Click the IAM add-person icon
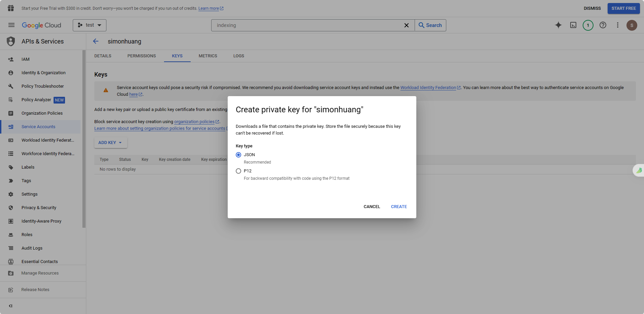This screenshot has width=644, height=314. tap(11, 59)
